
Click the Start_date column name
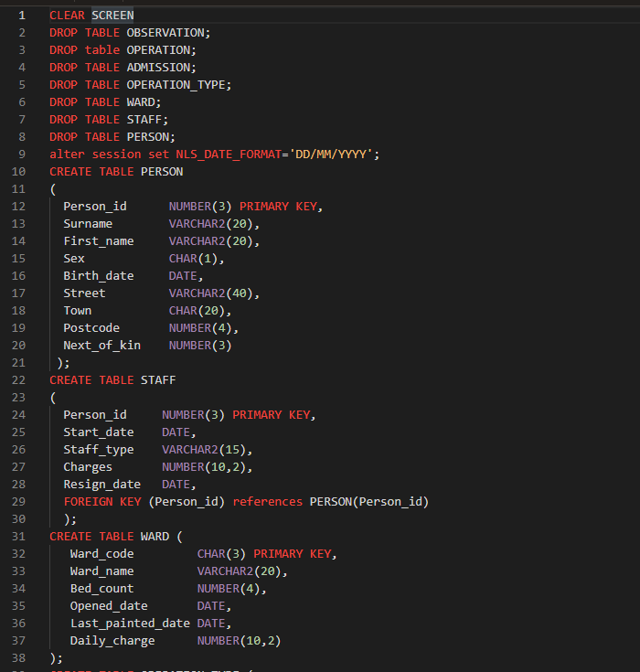tap(99, 432)
